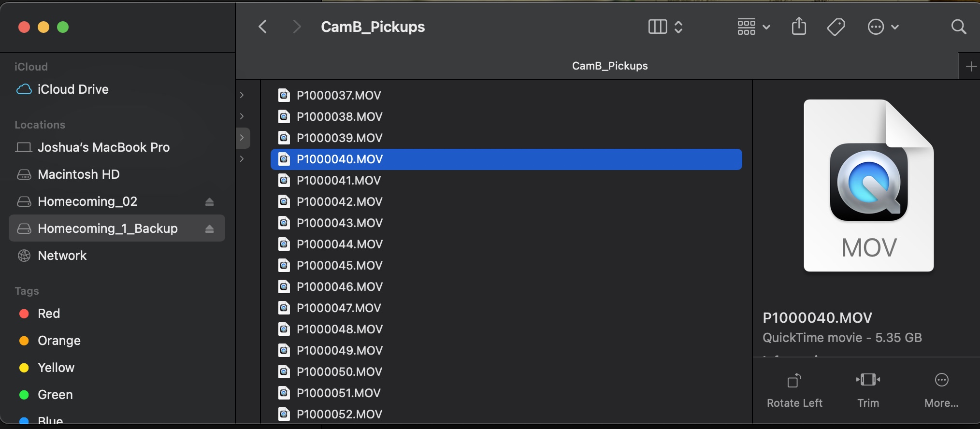This screenshot has width=980, height=429.
Task: Select file P1000045.MOV
Action: (506, 265)
